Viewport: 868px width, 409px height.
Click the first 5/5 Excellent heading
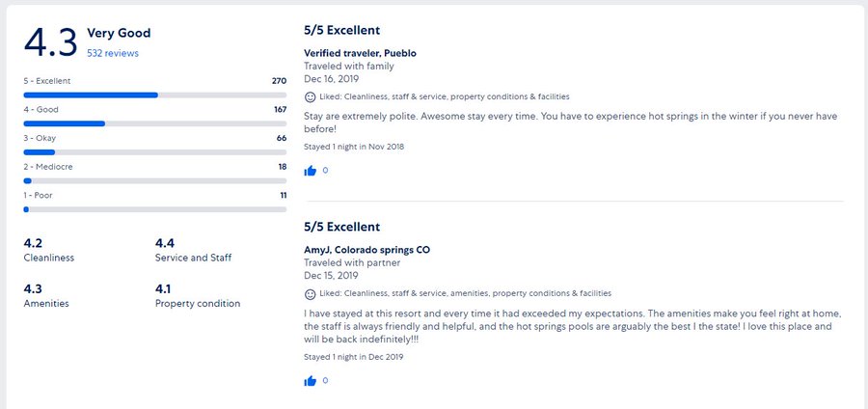click(342, 31)
